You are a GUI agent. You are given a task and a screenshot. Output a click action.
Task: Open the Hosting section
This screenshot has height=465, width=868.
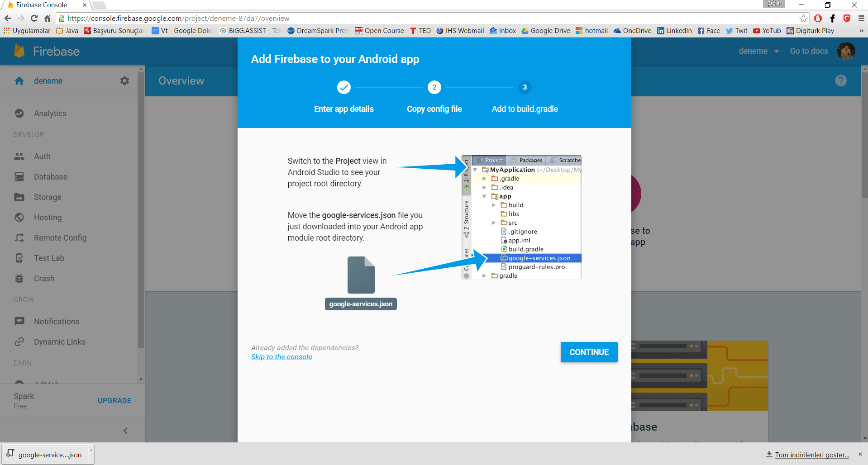(48, 218)
